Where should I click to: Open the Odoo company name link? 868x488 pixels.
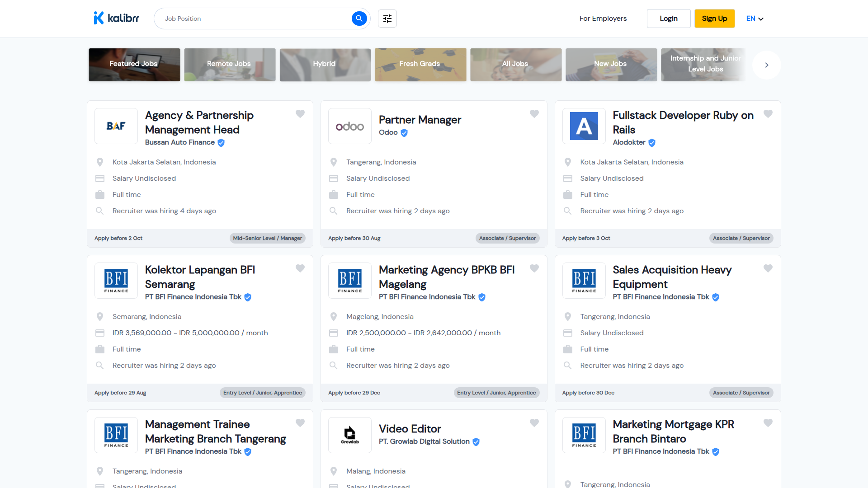point(388,132)
